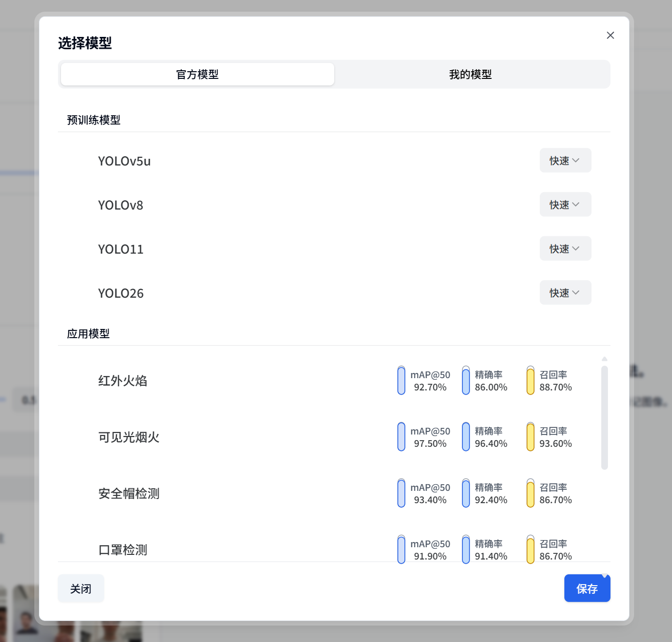672x642 pixels.
Task: Click the mAP@50 91.90% value for 口罩检测
Action: click(430, 556)
